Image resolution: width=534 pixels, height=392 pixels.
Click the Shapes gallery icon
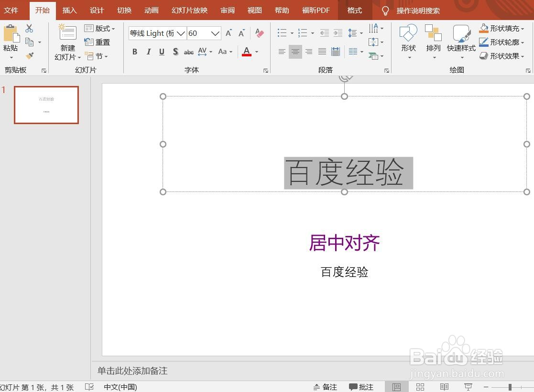coord(408,33)
